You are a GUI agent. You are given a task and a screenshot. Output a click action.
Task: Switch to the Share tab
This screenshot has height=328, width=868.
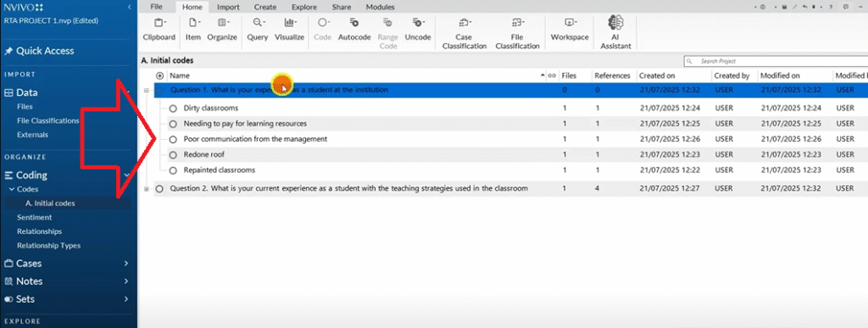342,7
